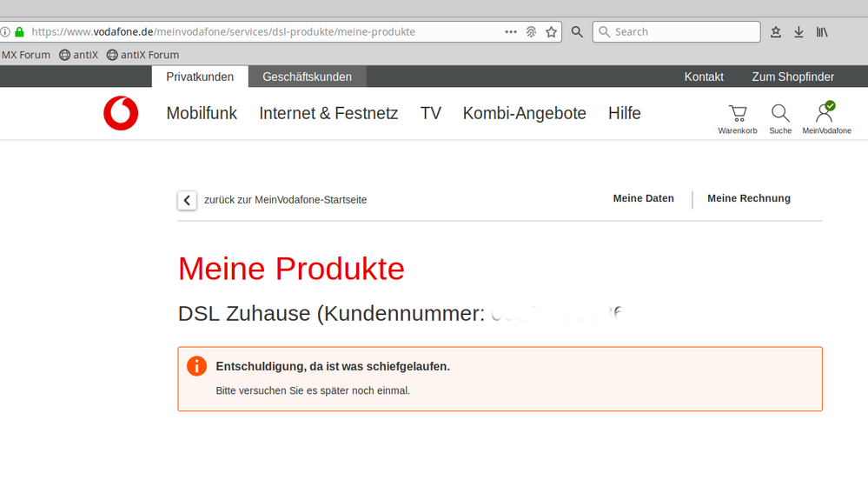868x480 pixels.
Task: Click the orange info icon in the error box
Action: pos(196,366)
